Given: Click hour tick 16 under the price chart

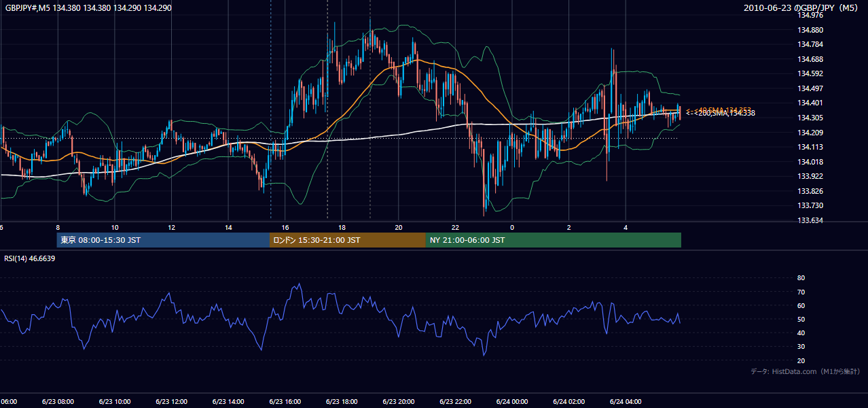Looking at the screenshot, I should [x=285, y=227].
